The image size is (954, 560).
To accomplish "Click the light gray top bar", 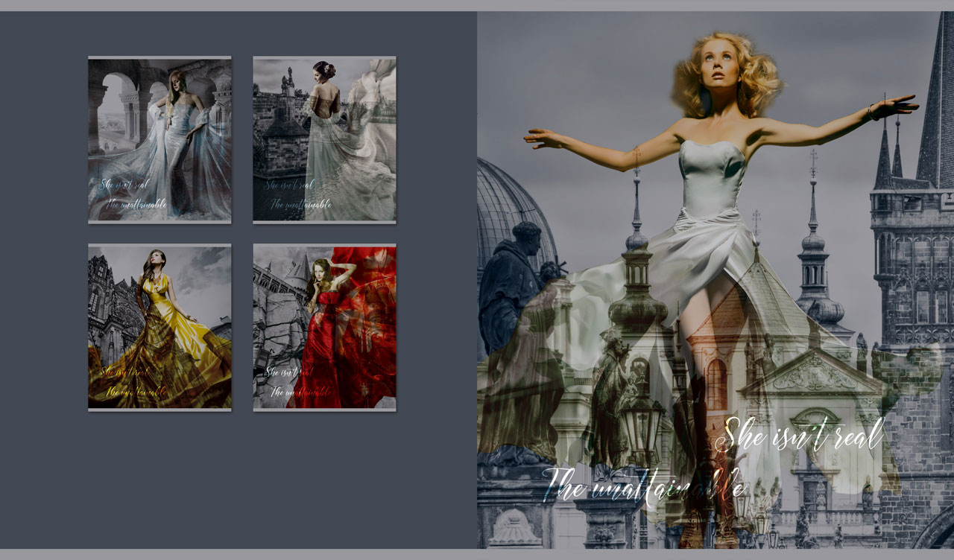I will [x=477, y=5].
